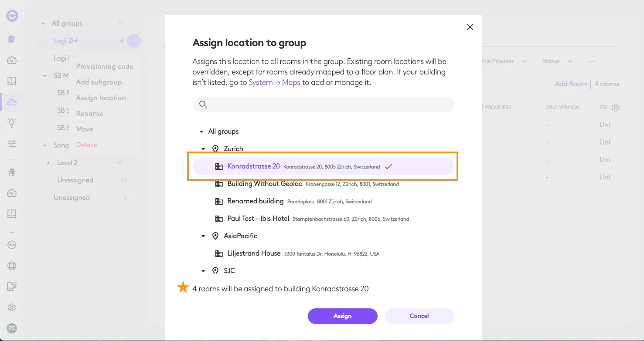Follow the System → Maps link
Screen dimensions: 644x341
point(274,82)
